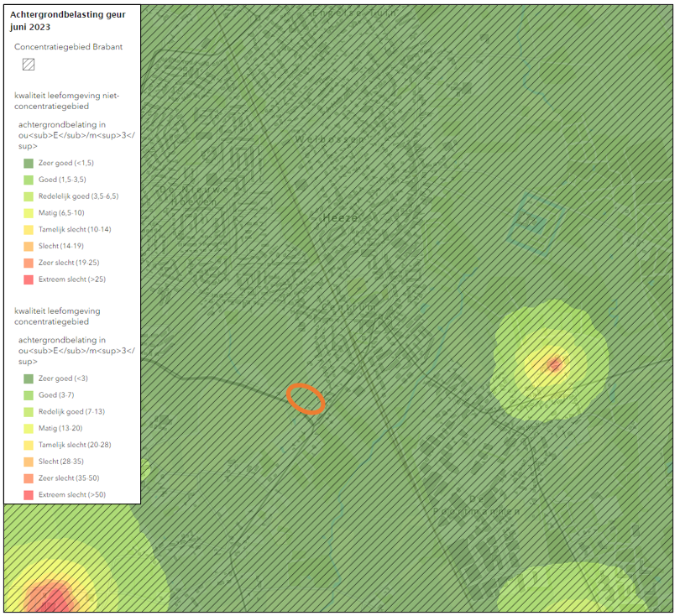Image resolution: width=680 pixels, height=616 pixels.
Task: Click the 'Zeer goed (<1,5)' label text
Action: tap(66, 163)
